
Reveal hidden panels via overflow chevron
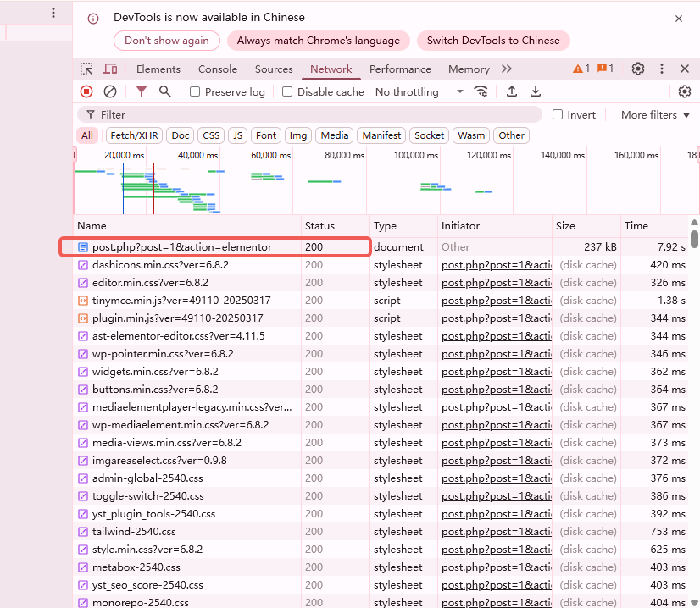point(507,69)
